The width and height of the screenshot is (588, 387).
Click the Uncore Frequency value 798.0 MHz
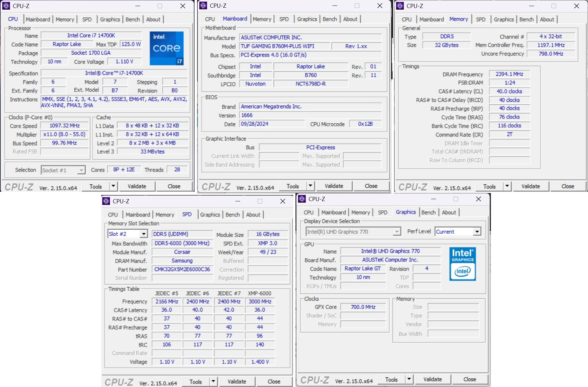551,54
